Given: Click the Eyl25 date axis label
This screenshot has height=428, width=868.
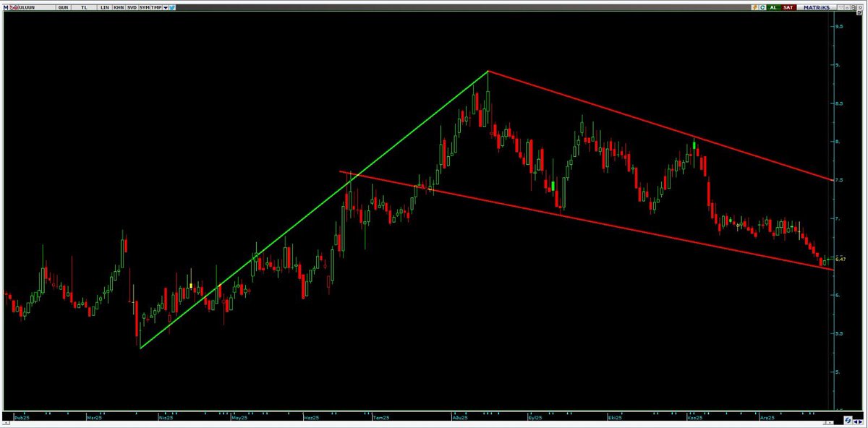Looking at the screenshot, I should pyautogui.click(x=536, y=418).
